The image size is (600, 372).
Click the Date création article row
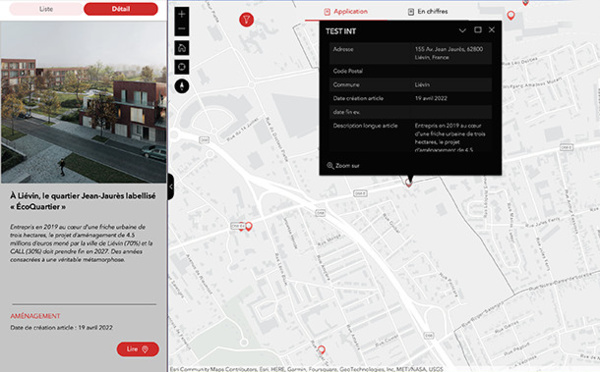pos(410,98)
